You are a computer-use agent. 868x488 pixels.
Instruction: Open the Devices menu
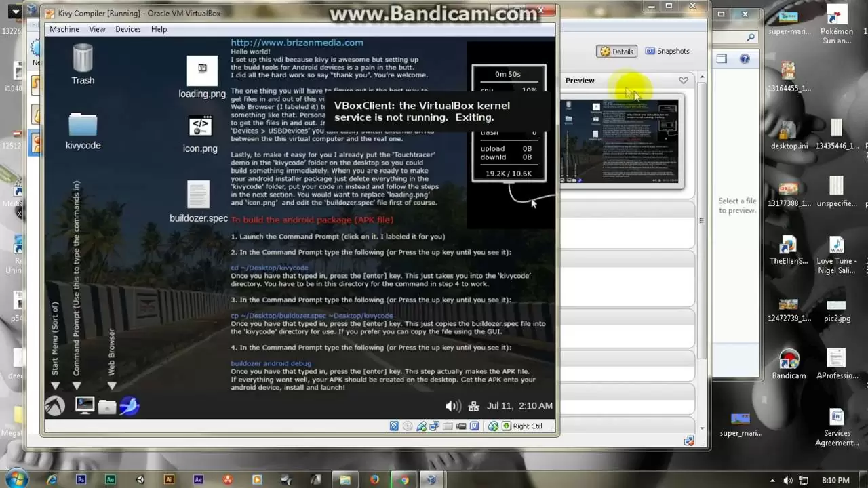(128, 29)
